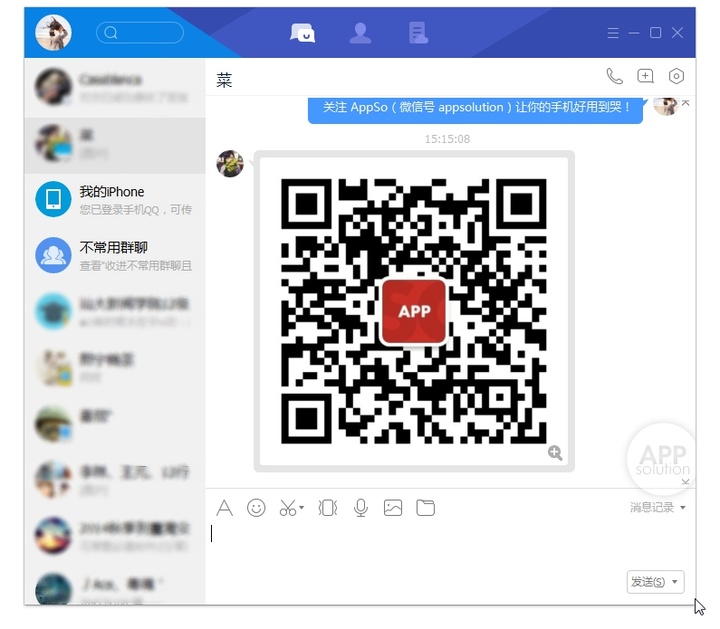720x629 pixels.
Task: Open the Messages tab icon
Action: (303, 33)
